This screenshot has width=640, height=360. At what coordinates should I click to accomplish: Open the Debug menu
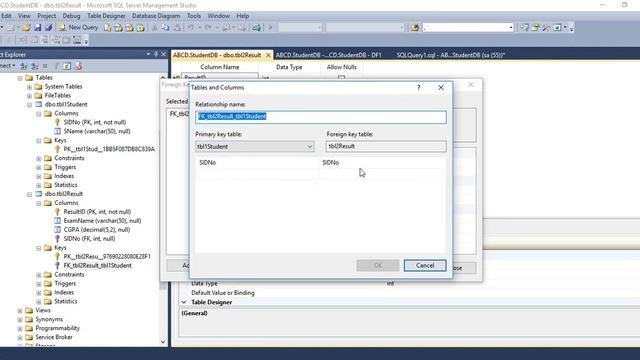(x=71, y=16)
